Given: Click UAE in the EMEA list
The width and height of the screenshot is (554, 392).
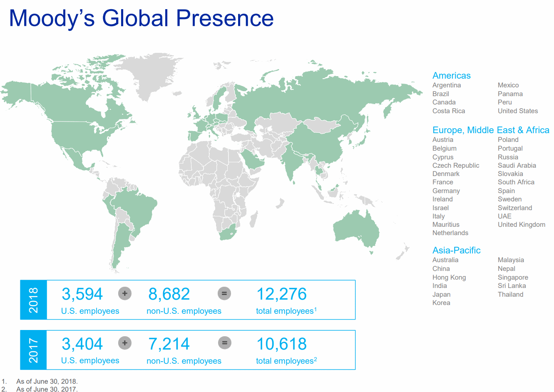Looking at the screenshot, I should (504, 216).
